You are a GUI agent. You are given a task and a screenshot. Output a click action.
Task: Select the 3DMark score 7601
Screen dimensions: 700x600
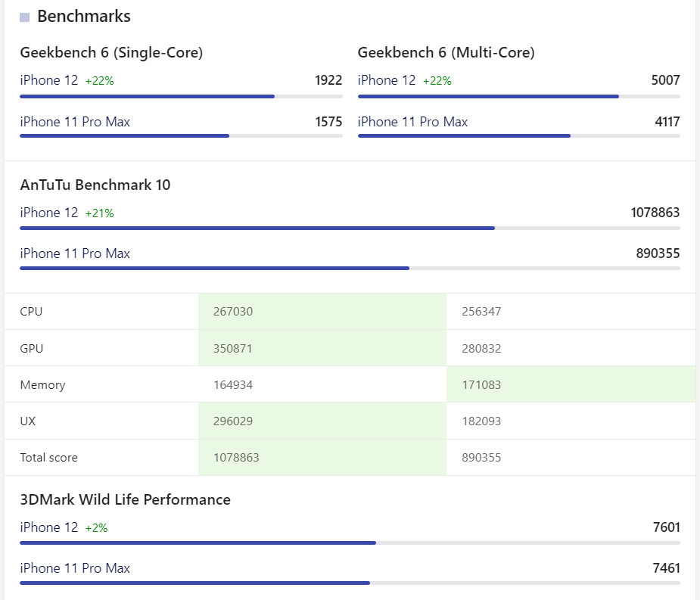[x=667, y=527]
